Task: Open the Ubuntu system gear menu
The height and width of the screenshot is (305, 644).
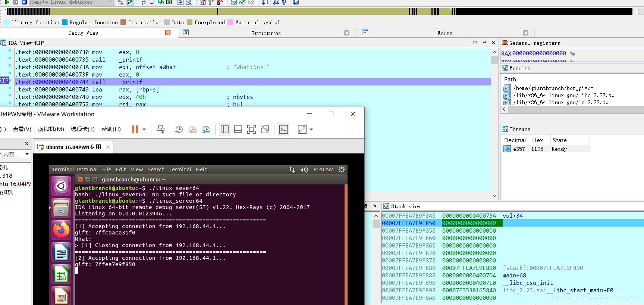Action: (342, 169)
